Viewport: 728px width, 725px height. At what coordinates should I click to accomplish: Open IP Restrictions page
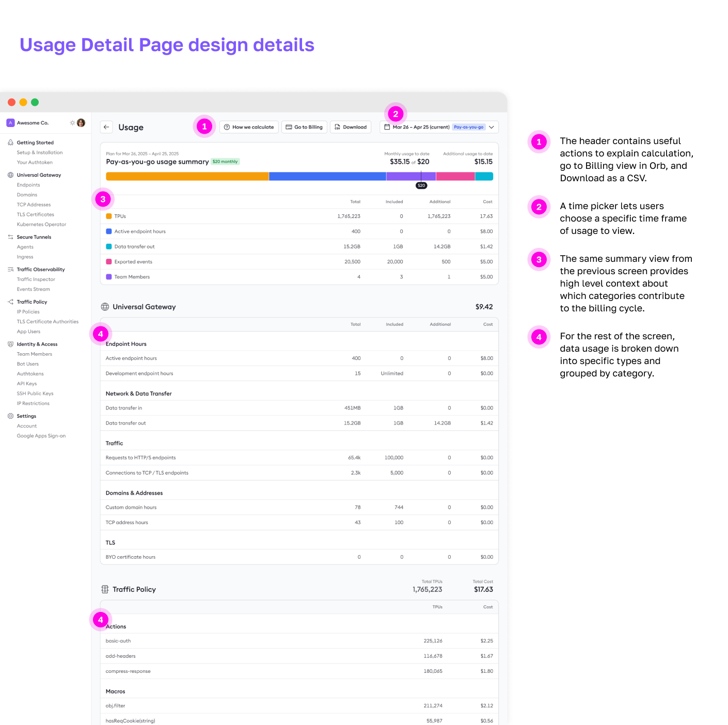[33, 403]
